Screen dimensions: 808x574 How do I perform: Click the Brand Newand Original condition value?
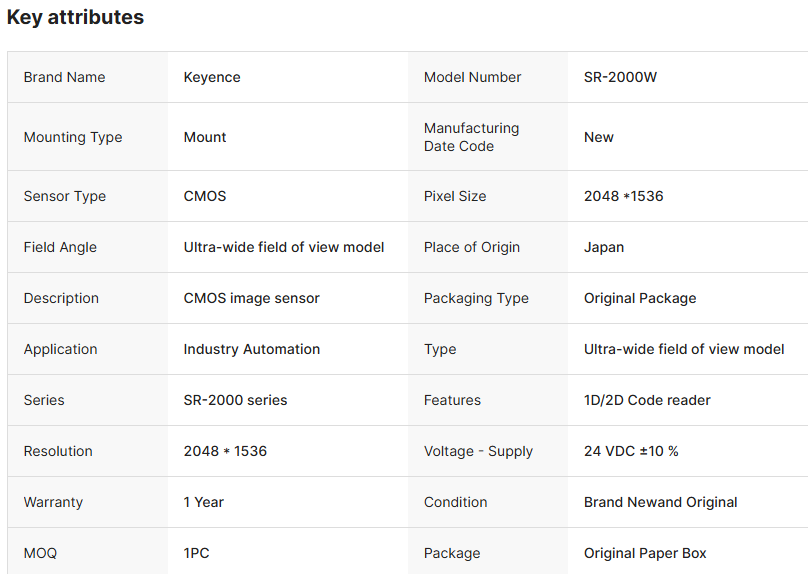[660, 502]
